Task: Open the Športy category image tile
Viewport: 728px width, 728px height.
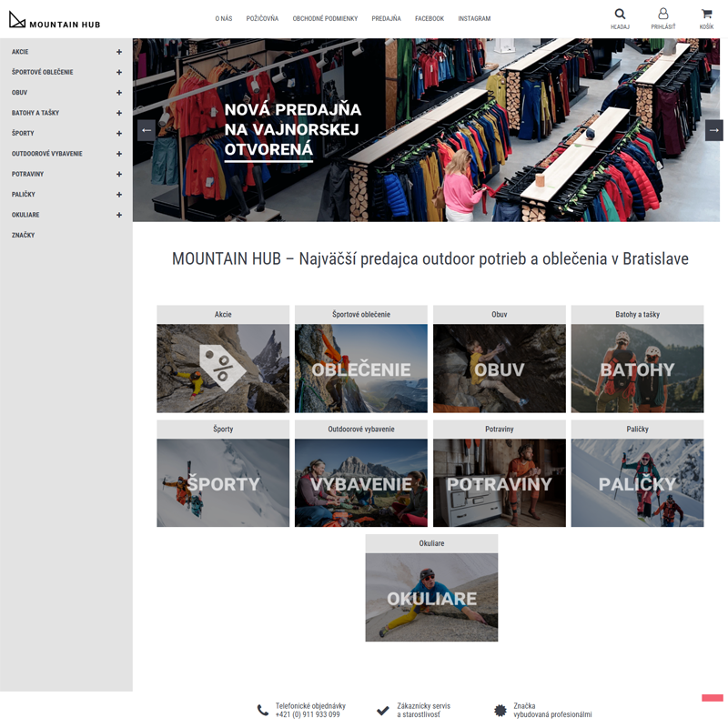Action: tap(223, 483)
